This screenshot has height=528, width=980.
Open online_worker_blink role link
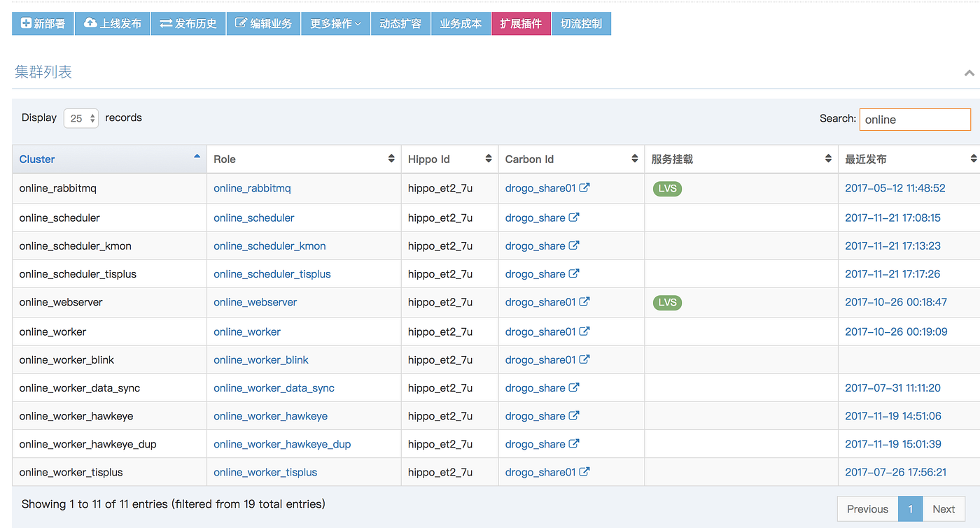tap(261, 359)
